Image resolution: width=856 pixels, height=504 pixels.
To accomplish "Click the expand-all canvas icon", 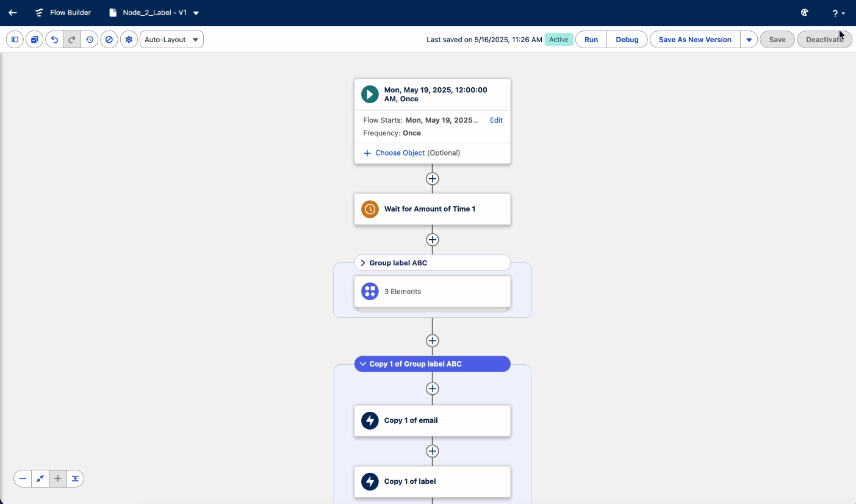I will [x=75, y=479].
